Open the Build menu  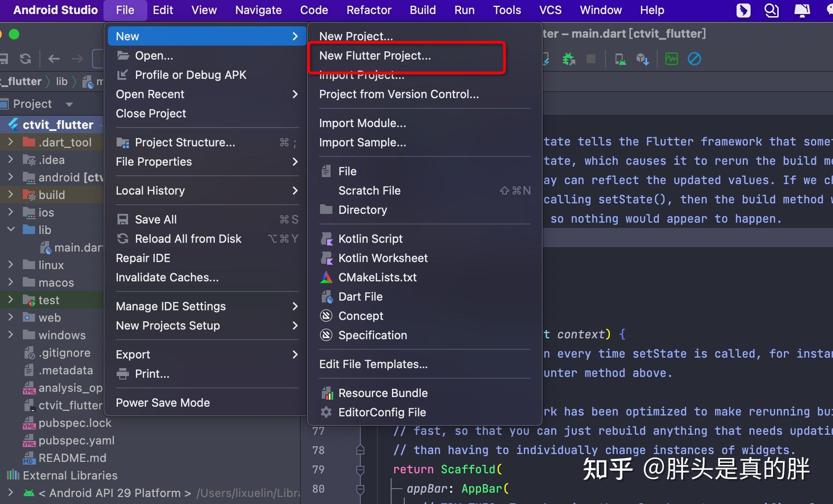coord(423,10)
